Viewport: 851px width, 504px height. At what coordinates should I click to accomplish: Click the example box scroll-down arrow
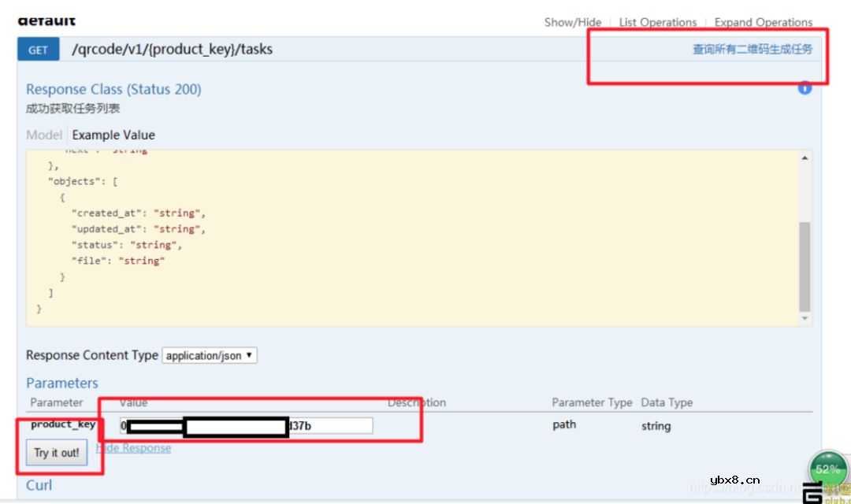coord(805,318)
